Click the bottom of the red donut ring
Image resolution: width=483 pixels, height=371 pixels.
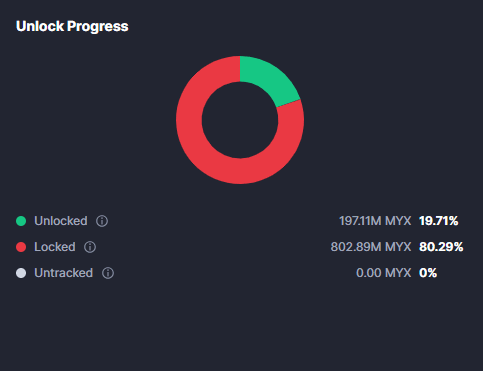coord(240,171)
